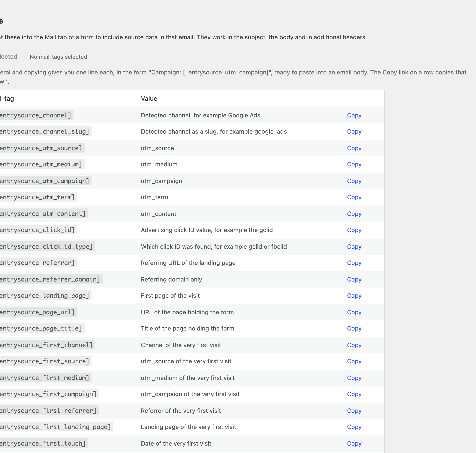Viewport: 476px width, 453px height.
Task: Click the disabled copy-selected button
Action: pyautogui.click(x=12, y=57)
